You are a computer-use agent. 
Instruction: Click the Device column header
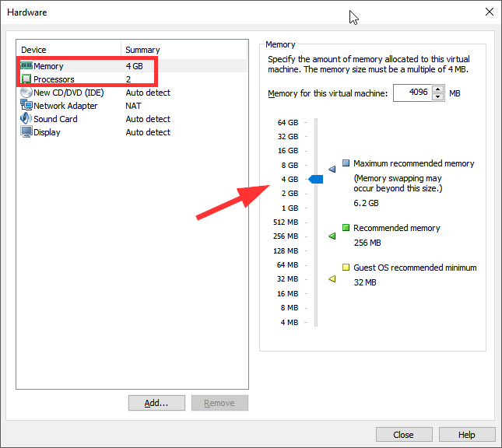pyautogui.click(x=68, y=50)
